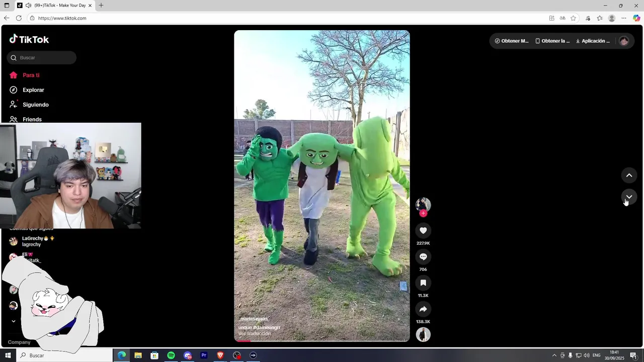Open Brave browser from the taskbar
The width and height of the screenshot is (644, 362).
pos(220,355)
